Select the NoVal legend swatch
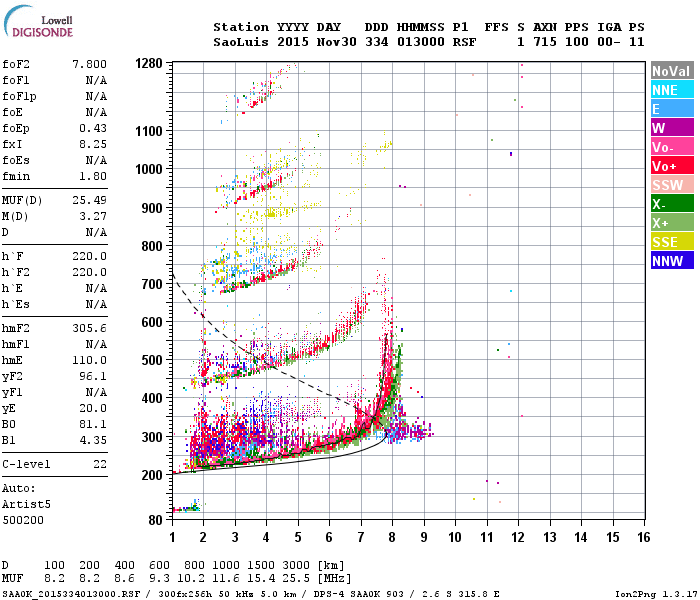Viewport: 700px width, 600px height. pyautogui.click(x=672, y=71)
